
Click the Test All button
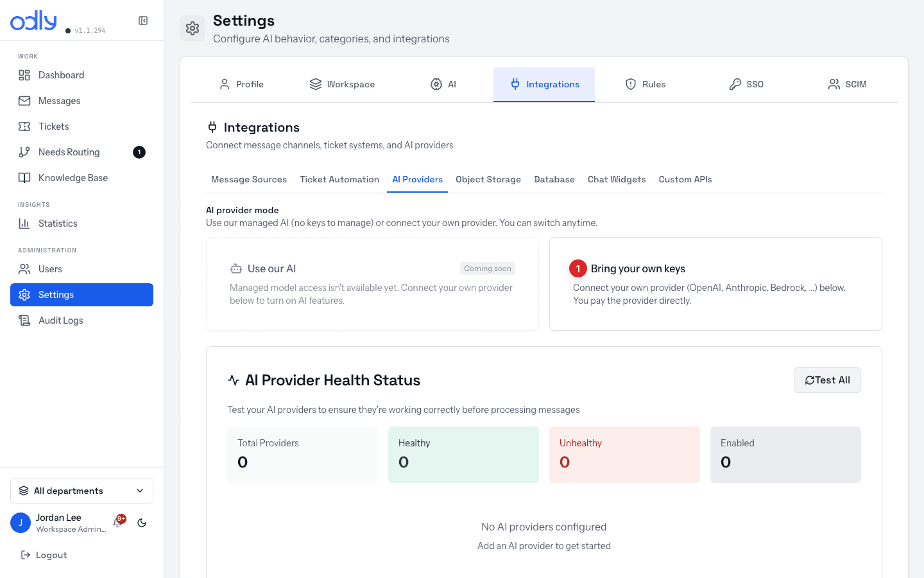click(827, 380)
